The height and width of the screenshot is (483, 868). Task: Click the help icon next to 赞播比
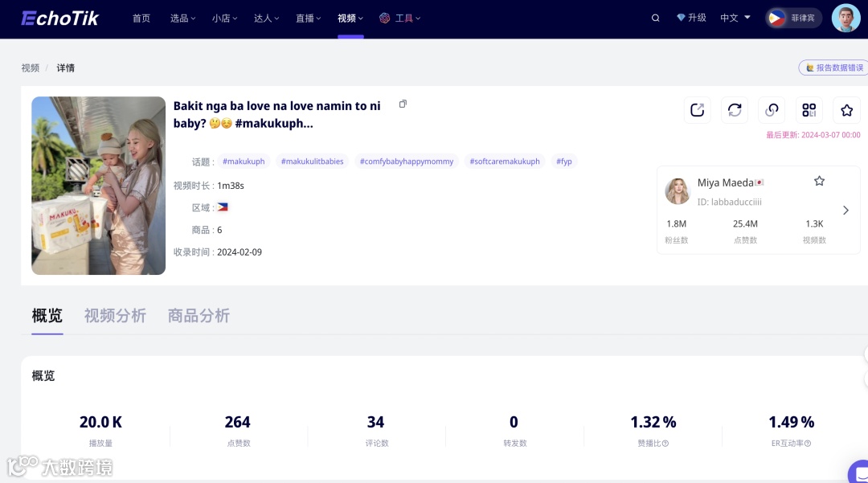[665, 443]
